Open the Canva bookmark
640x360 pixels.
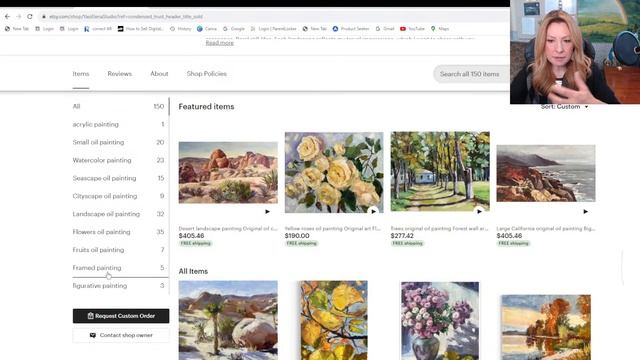point(207,29)
